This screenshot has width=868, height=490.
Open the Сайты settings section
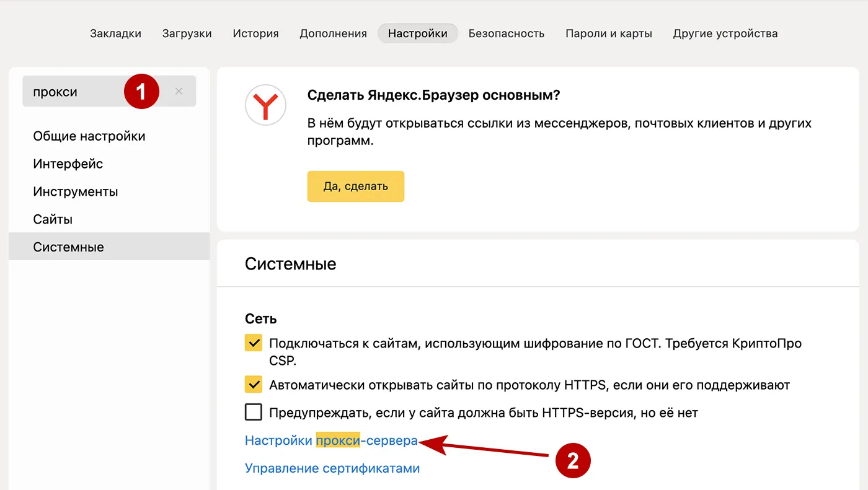(x=52, y=219)
